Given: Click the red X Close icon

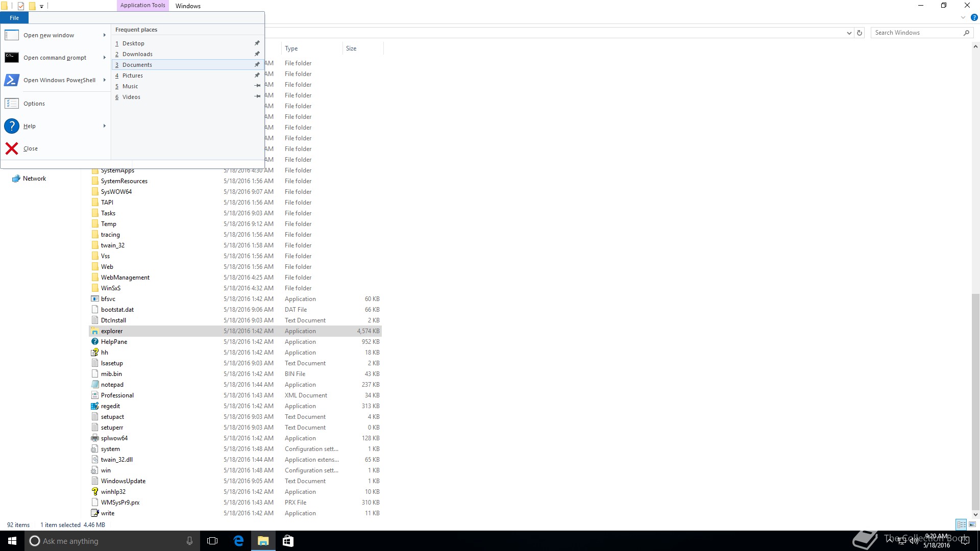Looking at the screenshot, I should 12,148.
